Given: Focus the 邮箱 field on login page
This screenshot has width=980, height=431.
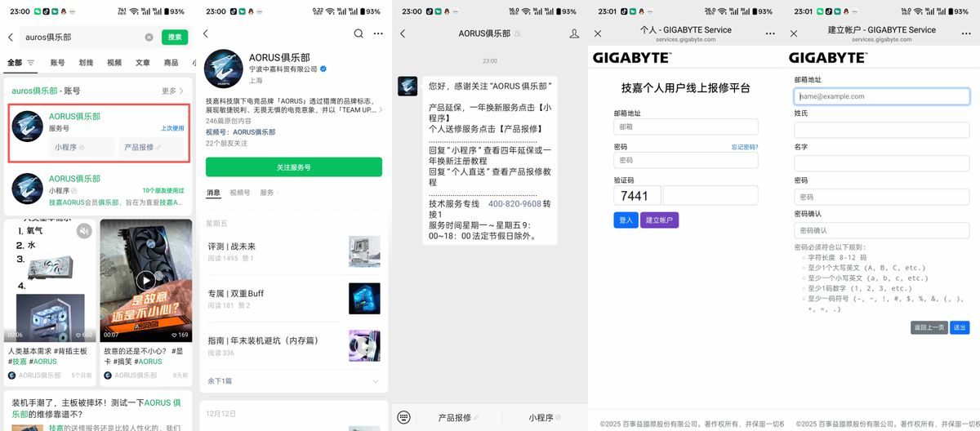Looking at the screenshot, I should tap(686, 127).
